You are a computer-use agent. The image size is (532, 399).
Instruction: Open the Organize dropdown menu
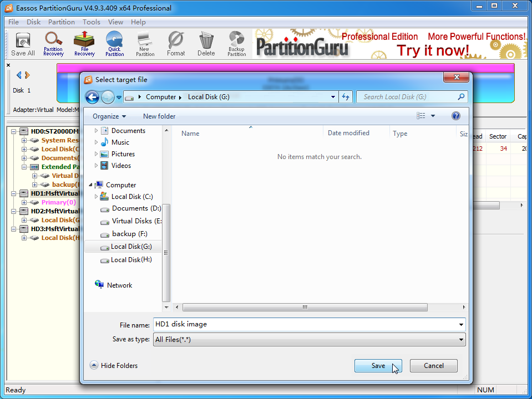click(x=109, y=116)
